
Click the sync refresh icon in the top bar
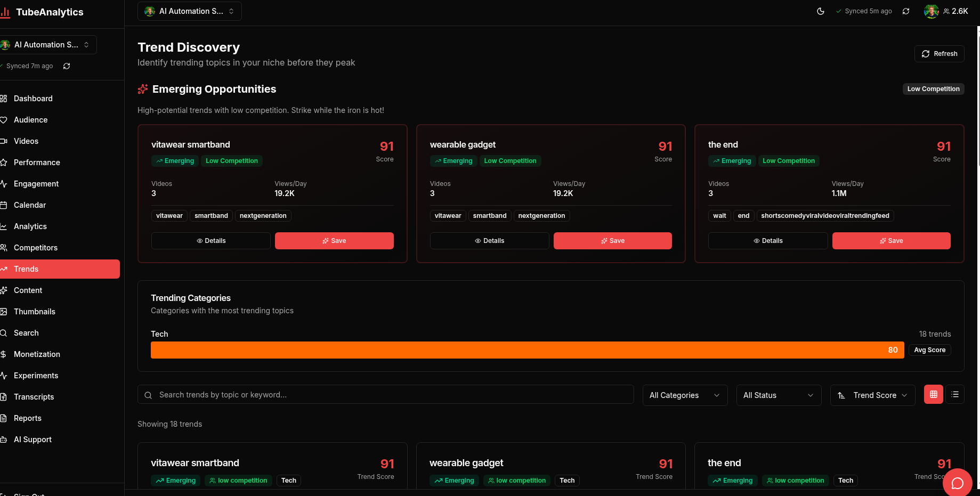coord(906,11)
